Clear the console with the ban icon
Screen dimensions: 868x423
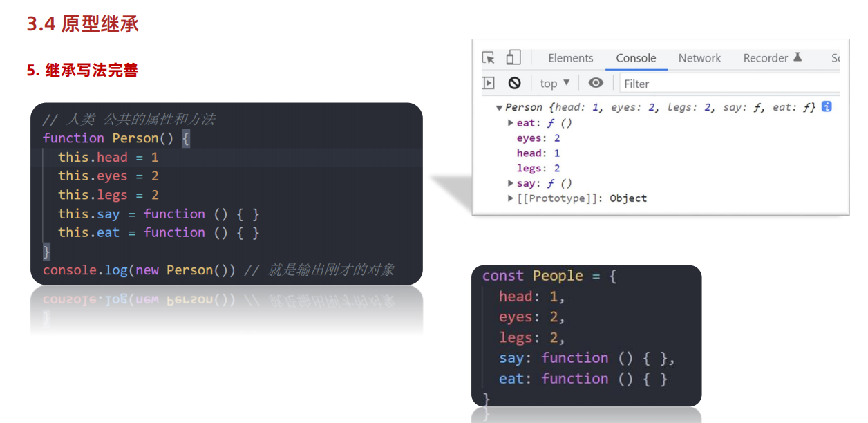(x=514, y=83)
